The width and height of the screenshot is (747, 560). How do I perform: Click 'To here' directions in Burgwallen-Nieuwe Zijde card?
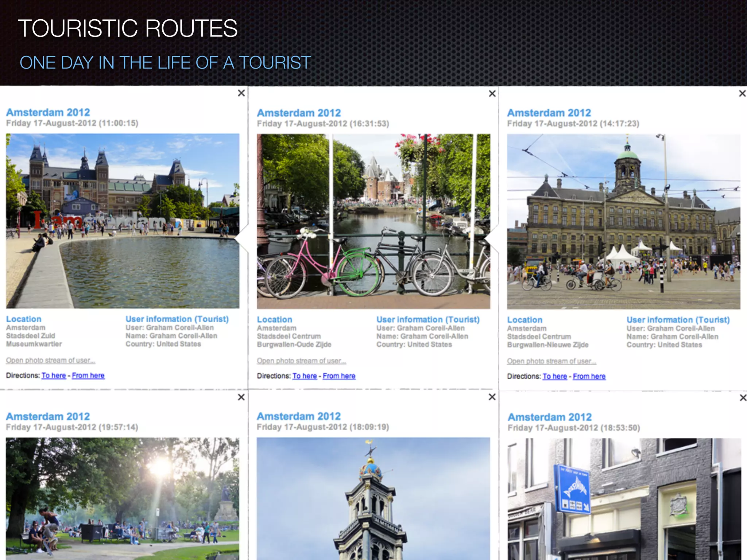coord(555,376)
